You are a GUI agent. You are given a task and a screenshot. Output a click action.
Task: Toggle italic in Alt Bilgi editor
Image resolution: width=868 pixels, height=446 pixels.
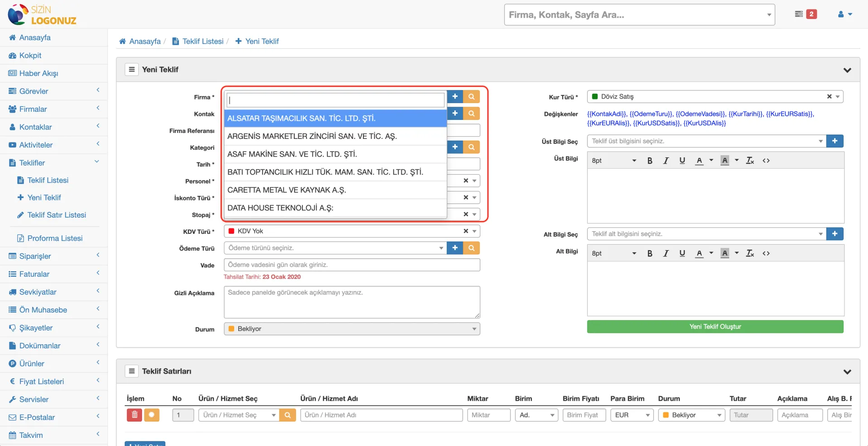click(x=666, y=253)
